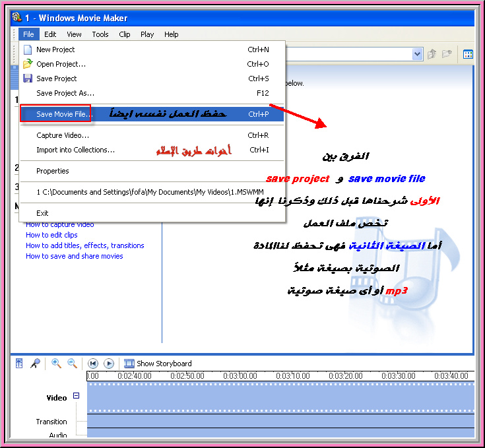
Task: Click timeline ruler at 0:02:40.00
Action: point(135,376)
